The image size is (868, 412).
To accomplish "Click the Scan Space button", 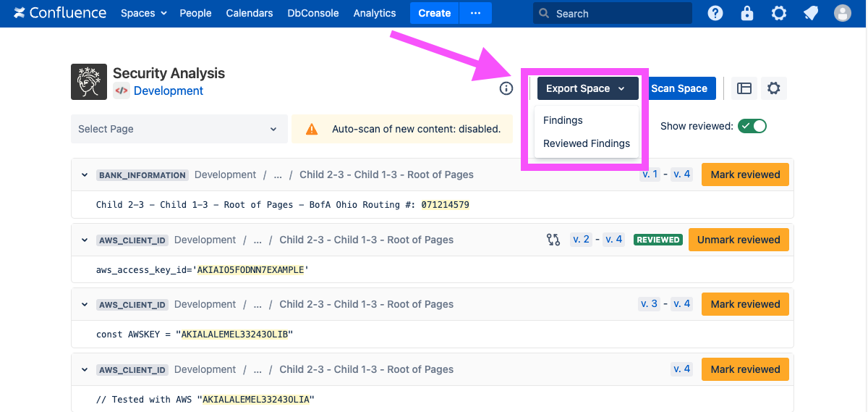I will (x=679, y=88).
